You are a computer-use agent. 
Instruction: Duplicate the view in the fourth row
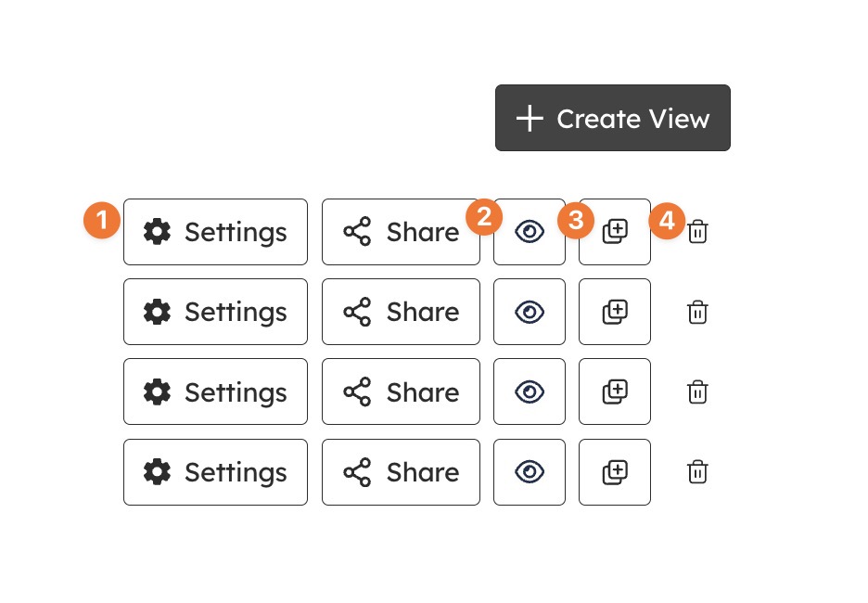click(x=615, y=472)
